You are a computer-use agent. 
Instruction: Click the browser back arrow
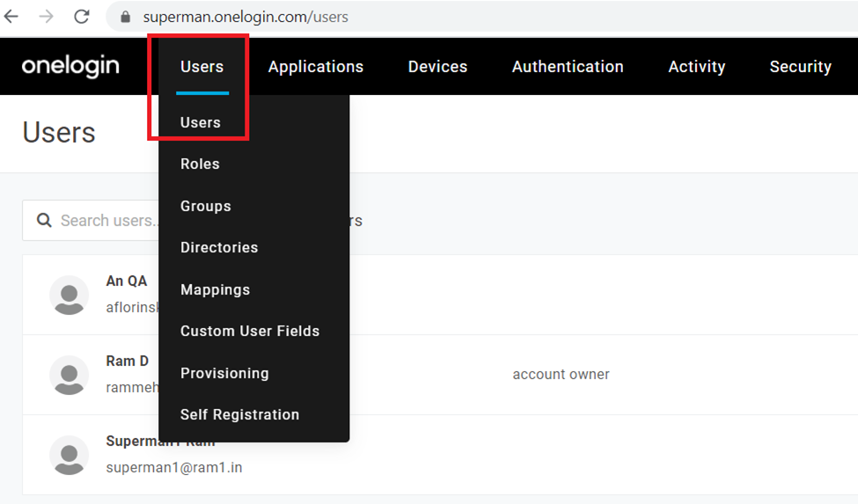(x=11, y=17)
